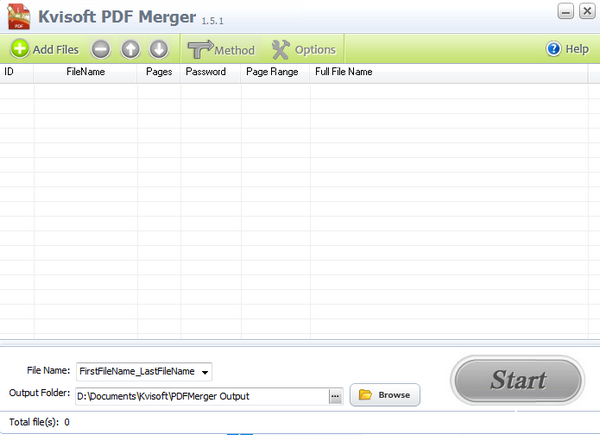The width and height of the screenshot is (600, 435).
Task: Browse for an output folder
Action: click(385, 395)
